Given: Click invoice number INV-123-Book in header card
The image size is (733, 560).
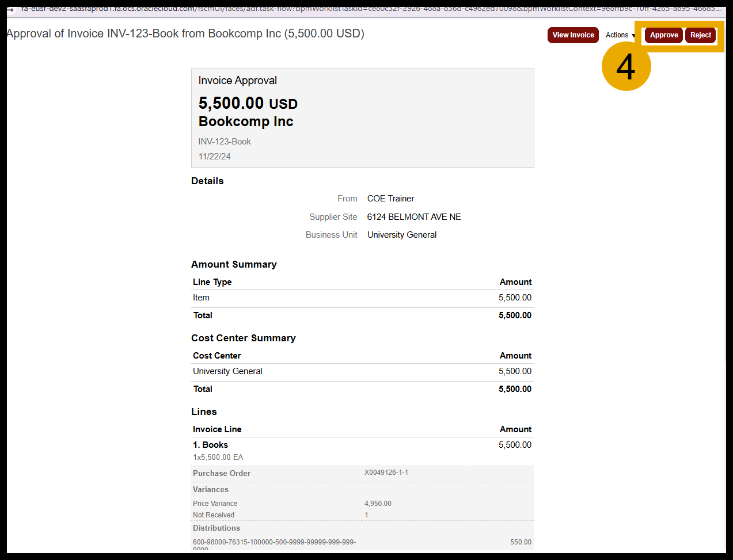Looking at the screenshot, I should point(225,142).
